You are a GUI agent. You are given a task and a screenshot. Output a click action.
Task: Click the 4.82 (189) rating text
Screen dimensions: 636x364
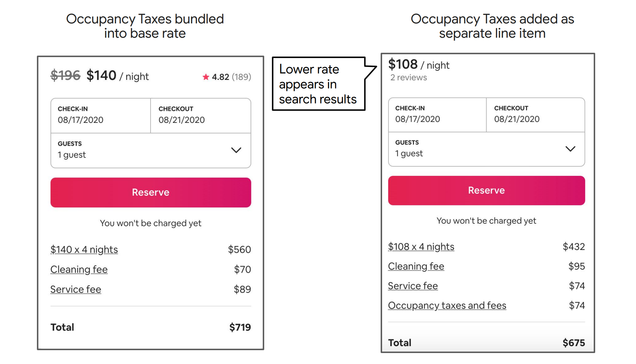coord(232,77)
